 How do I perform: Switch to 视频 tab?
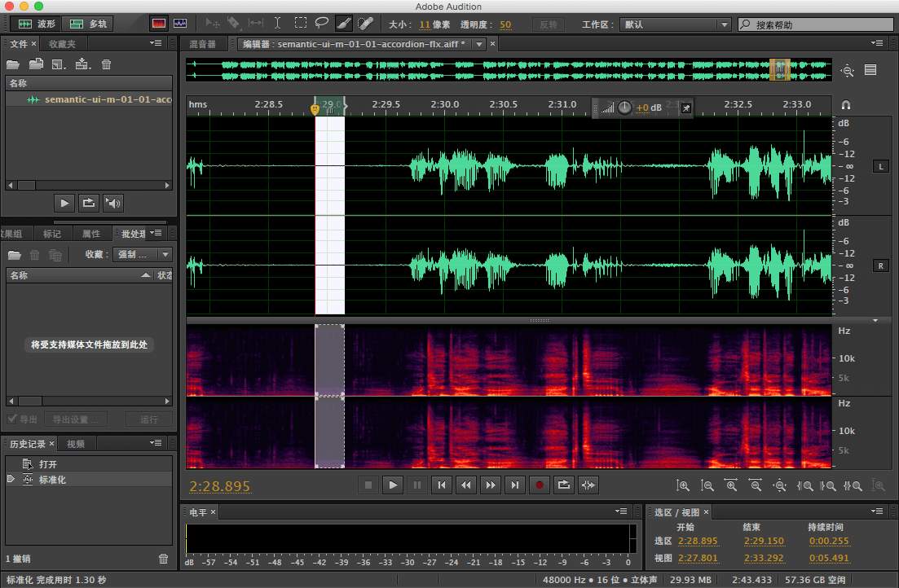(x=75, y=444)
